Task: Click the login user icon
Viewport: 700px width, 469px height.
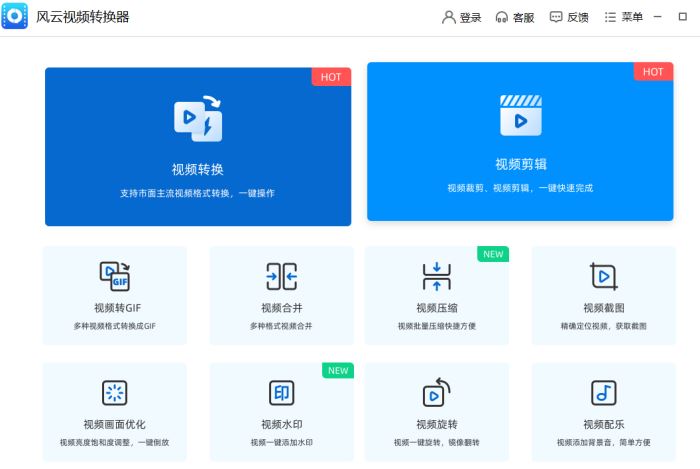Action: [x=448, y=17]
